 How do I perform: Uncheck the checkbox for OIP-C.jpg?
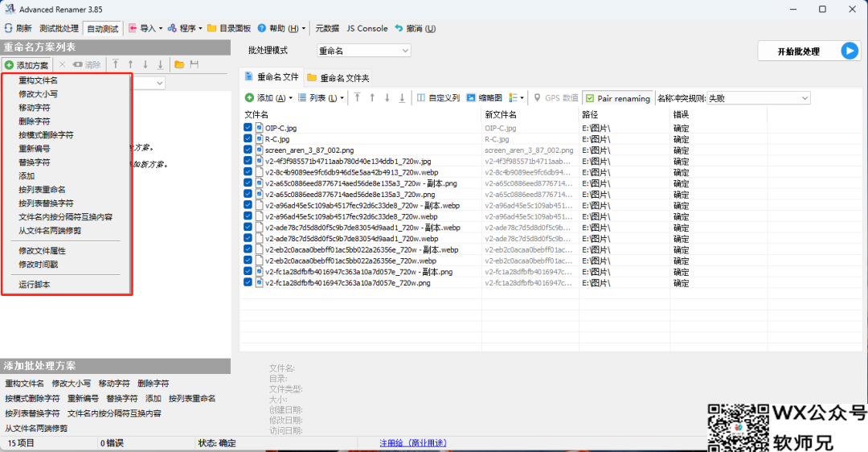click(248, 127)
